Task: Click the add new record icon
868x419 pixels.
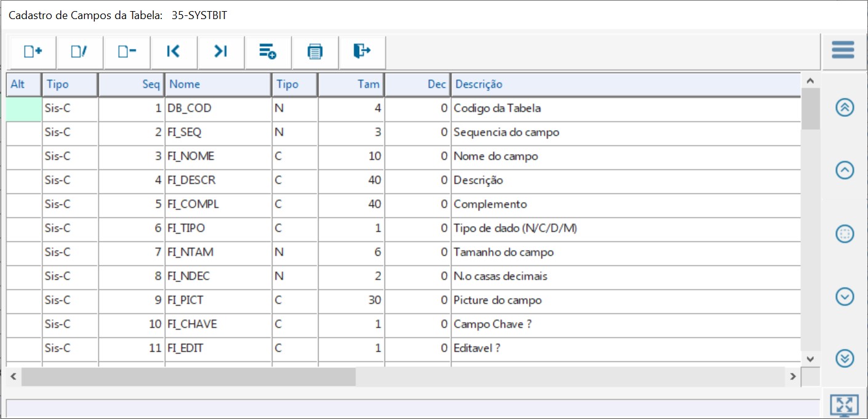Action: click(33, 52)
